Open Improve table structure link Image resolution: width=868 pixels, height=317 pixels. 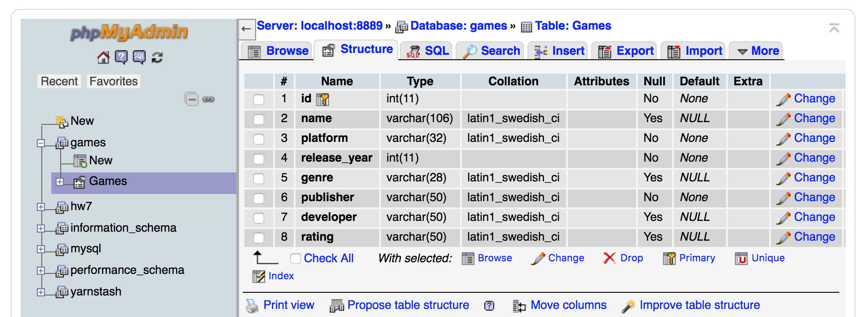coord(699,305)
